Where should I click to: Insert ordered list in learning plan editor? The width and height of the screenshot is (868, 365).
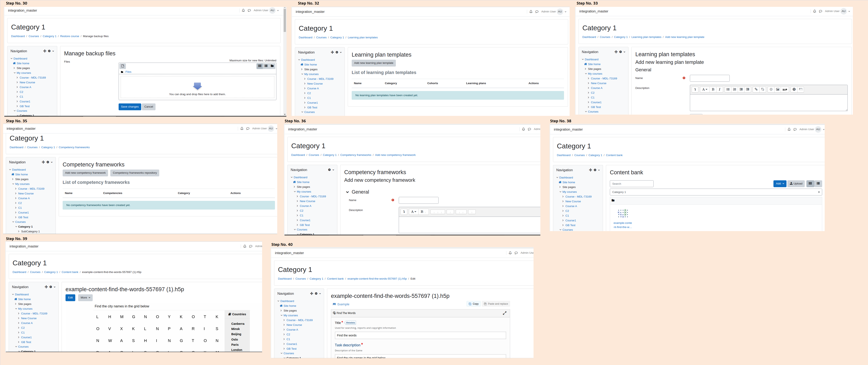click(x=734, y=90)
